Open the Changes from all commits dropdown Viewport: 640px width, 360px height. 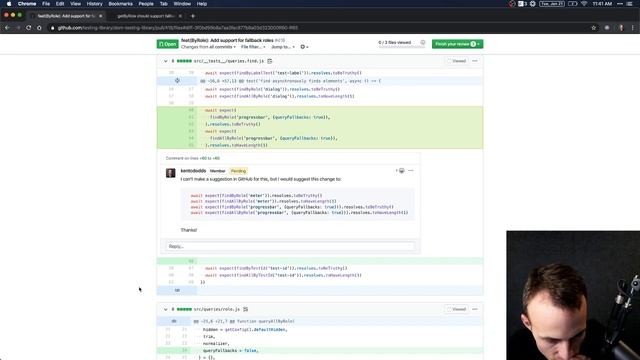click(208, 47)
